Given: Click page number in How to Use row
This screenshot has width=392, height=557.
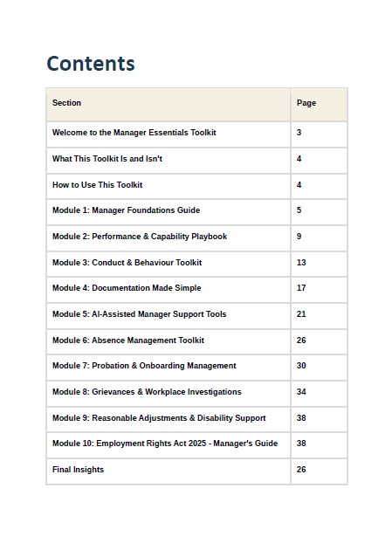Looking at the screenshot, I should (299, 185).
